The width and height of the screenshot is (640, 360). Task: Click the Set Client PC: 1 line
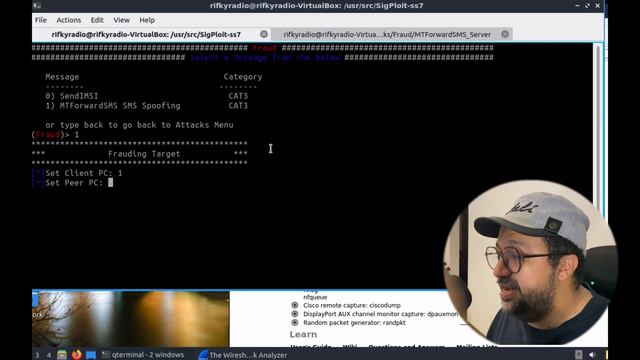tap(78, 173)
